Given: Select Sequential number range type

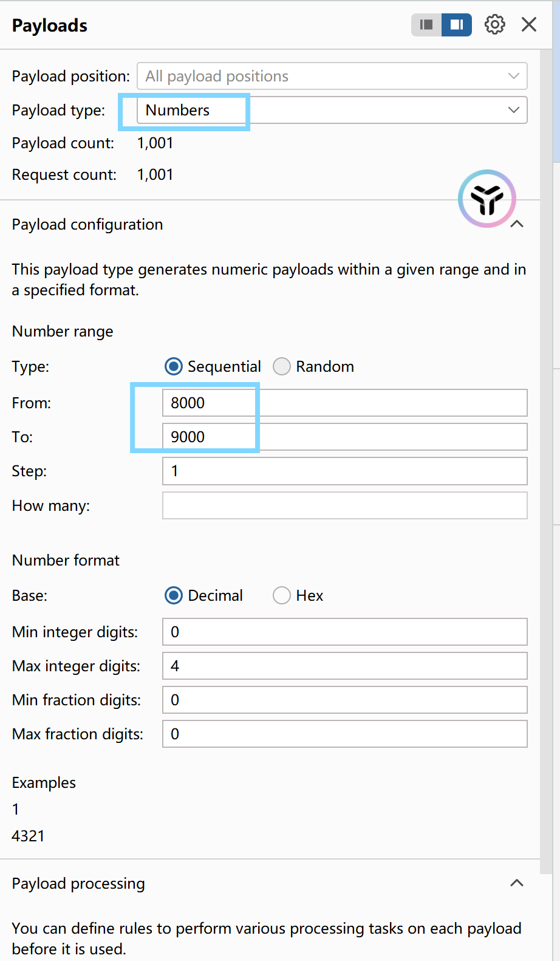Looking at the screenshot, I should point(213,366).
